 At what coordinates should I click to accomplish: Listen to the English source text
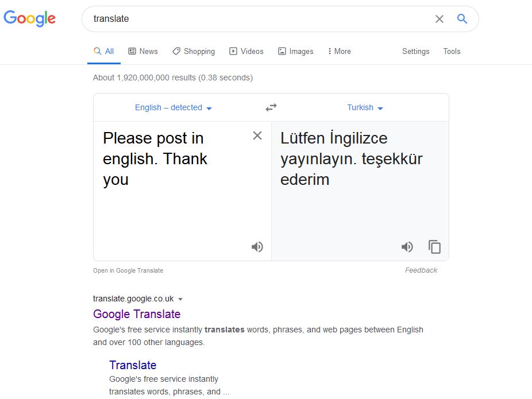[x=257, y=247]
